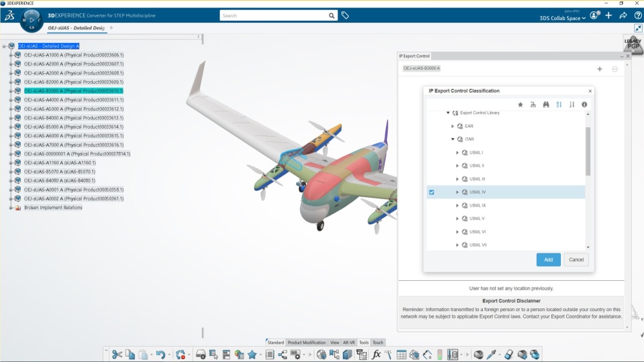644x362 pixels.
Task: Click the plus icon in IP Export Control panel
Action: (x=600, y=69)
